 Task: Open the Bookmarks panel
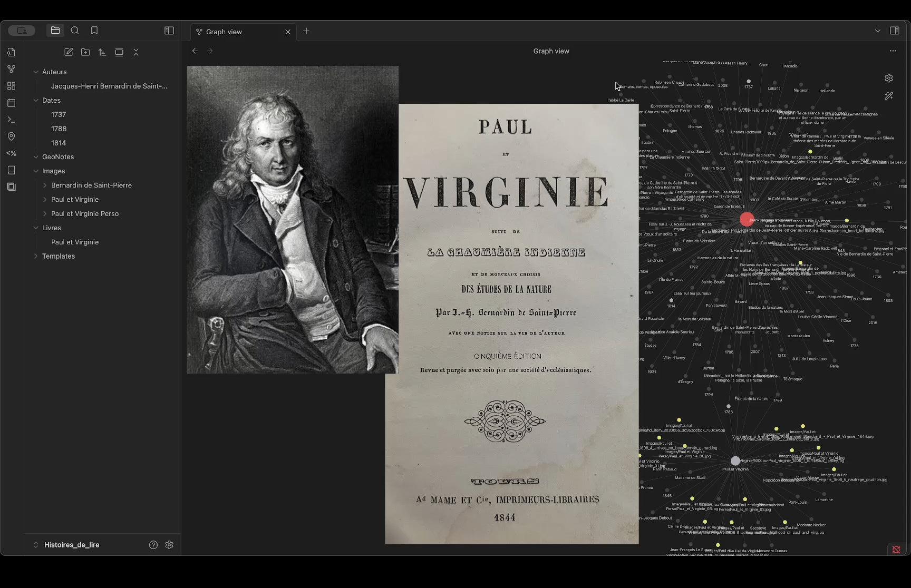click(94, 31)
